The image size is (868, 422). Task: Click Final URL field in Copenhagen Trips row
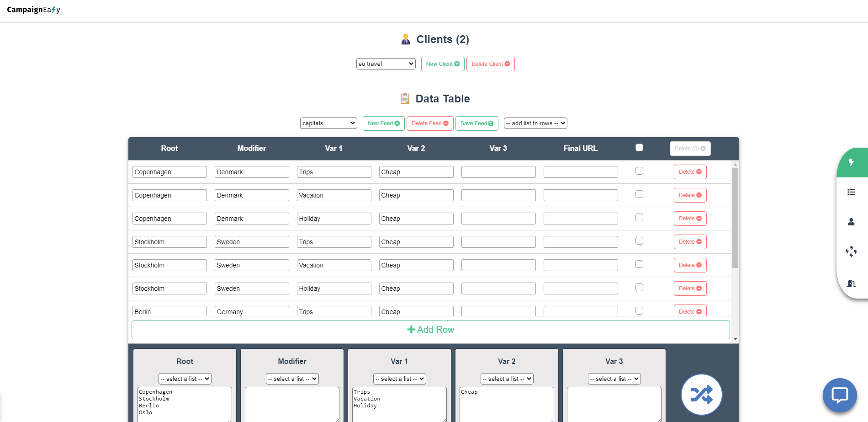pyautogui.click(x=581, y=172)
